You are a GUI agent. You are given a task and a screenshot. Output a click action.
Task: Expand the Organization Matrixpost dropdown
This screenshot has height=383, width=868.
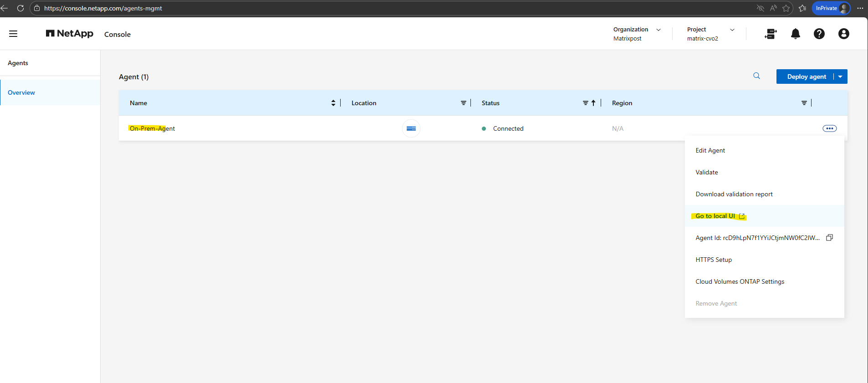pos(637,34)
